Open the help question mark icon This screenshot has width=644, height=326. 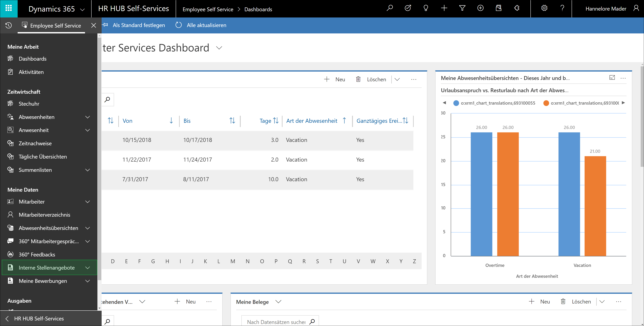562,8
